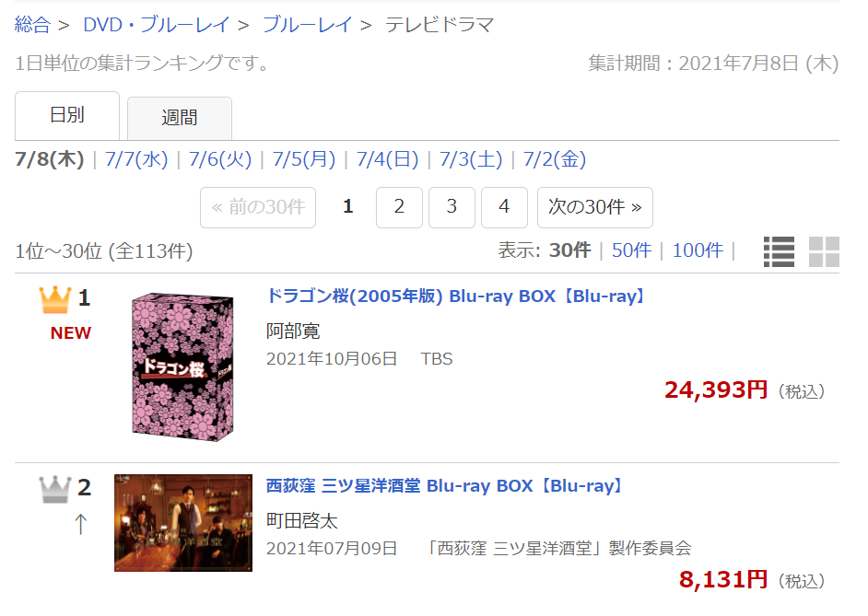Open ドラゴン桜 Blu-ray BOX product link
868x616 pixels.
click(456, 296)
